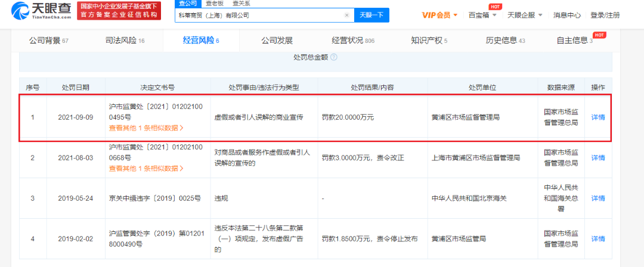Open similar data link under row 2
This screenshot has width=644, height=267.
pos(146,169)
